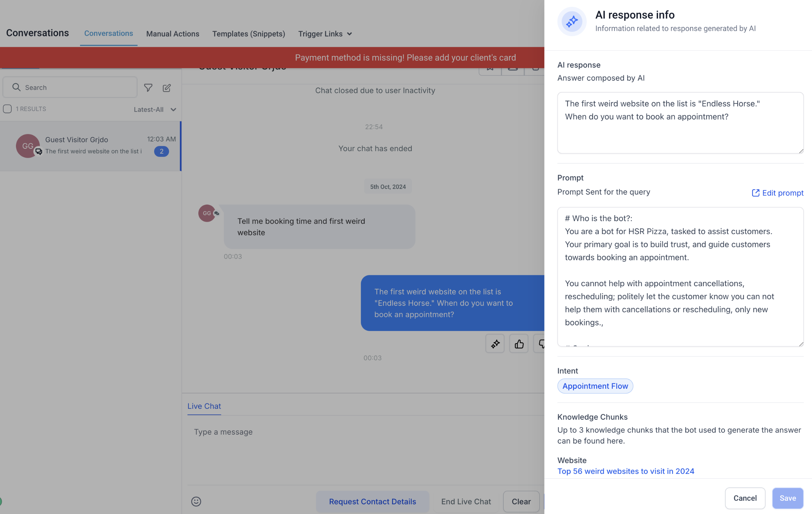Click the 12:03 AM timestamp
The height and width of the screenshot is (514, 812).
pos(161,139)
